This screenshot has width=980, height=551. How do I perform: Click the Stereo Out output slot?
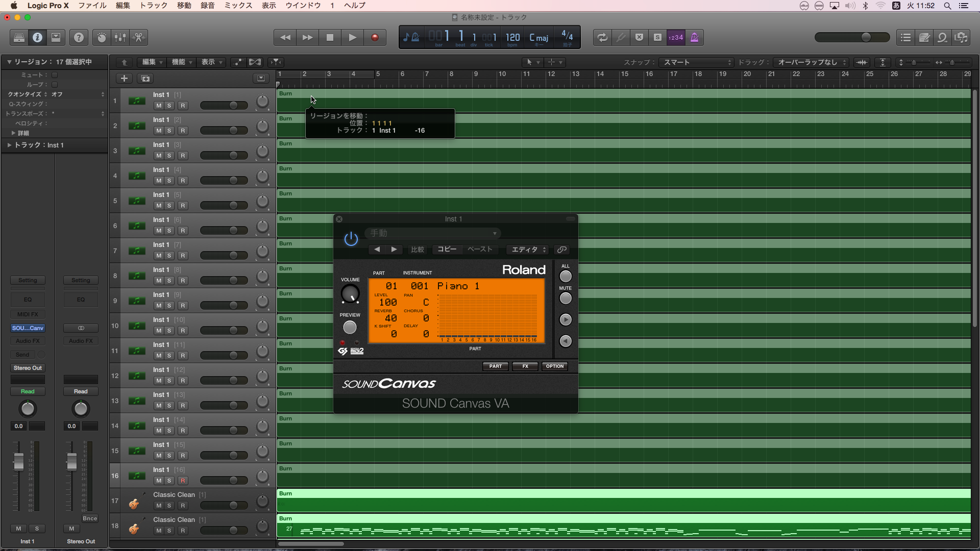point(28,368)
